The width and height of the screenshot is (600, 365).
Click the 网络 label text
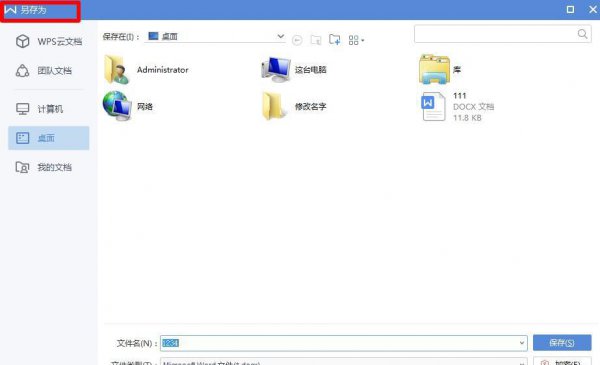click(145, 106)
